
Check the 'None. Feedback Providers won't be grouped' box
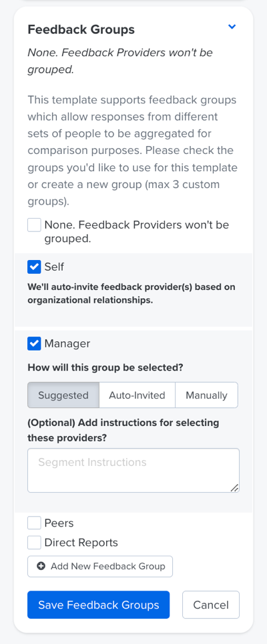(x=34, y=225)
